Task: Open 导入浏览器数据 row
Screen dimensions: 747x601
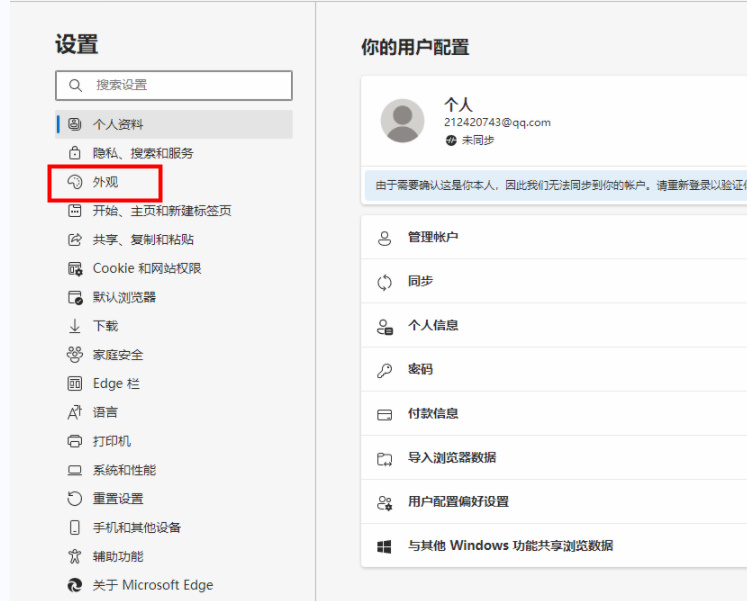Action: point(554,458)
